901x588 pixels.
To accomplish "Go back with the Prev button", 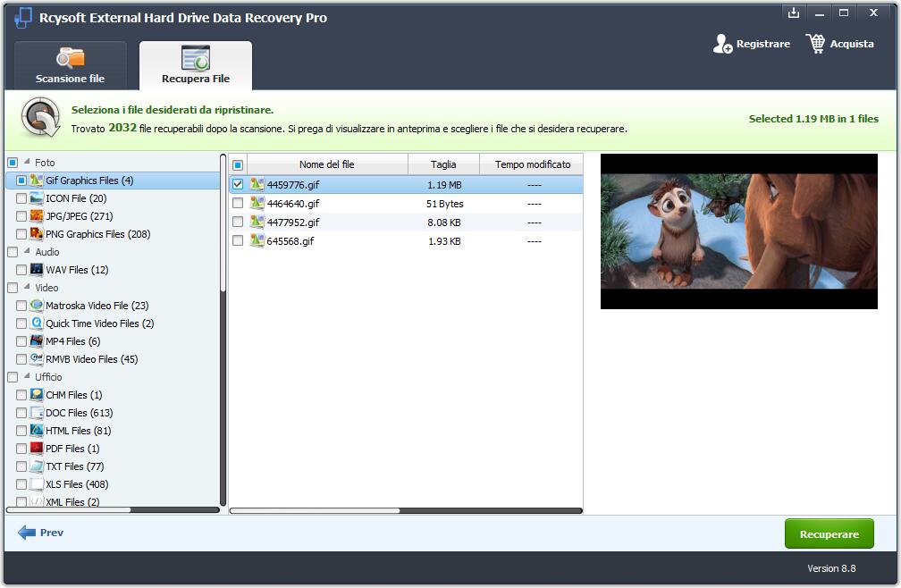I will 41,533.
